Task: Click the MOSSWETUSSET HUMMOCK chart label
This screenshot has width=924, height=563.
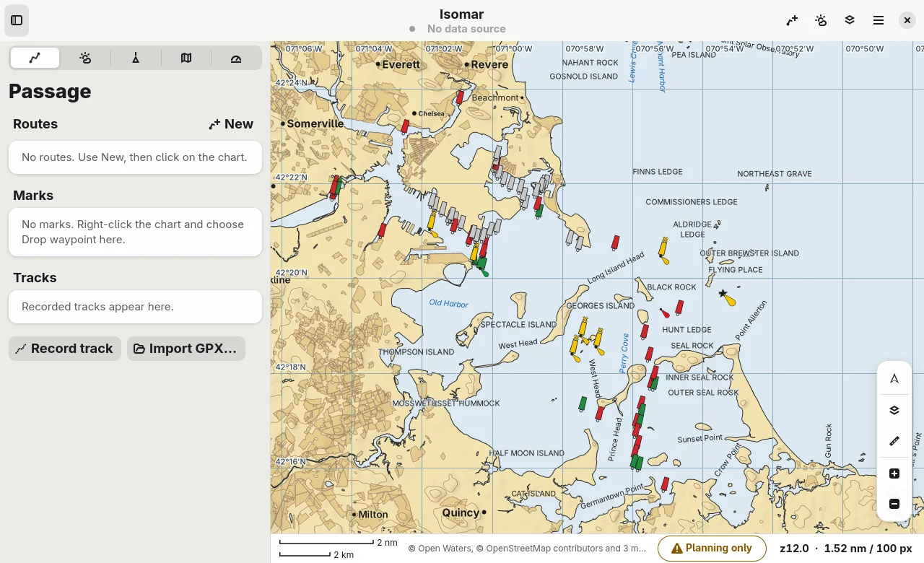Action: tap(446, 403)
